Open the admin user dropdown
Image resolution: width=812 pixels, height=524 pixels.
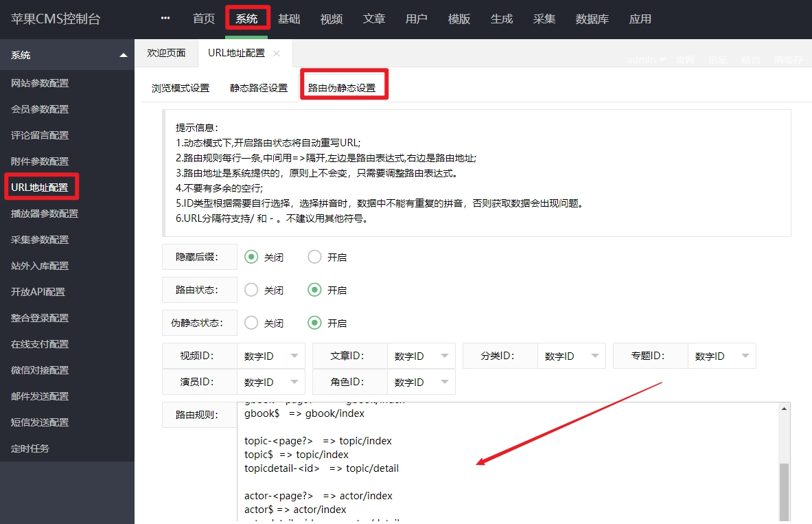pyautogui.click(x=646, y=60)
